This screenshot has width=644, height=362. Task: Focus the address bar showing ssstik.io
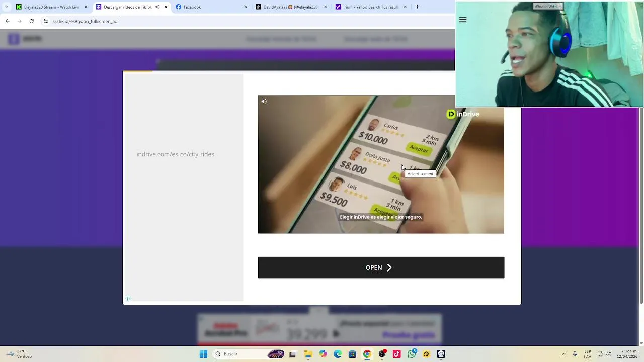pos(247,21)
